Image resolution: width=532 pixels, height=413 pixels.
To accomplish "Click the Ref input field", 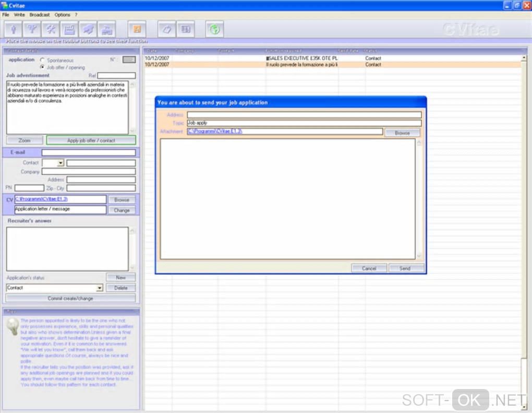I will 117,75.
